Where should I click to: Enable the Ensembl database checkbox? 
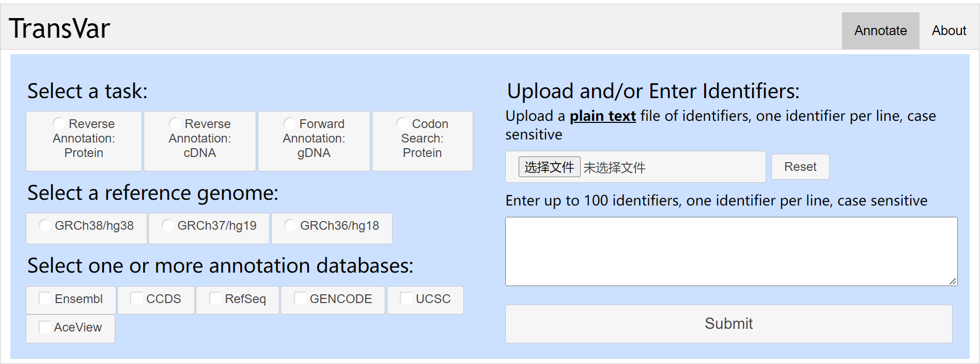click(x=45, y=298)
